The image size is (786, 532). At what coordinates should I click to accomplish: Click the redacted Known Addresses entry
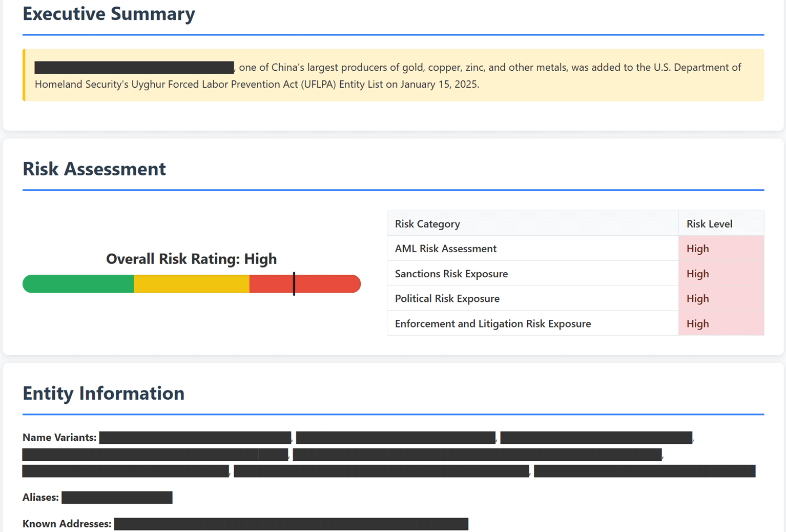(291, 523)
